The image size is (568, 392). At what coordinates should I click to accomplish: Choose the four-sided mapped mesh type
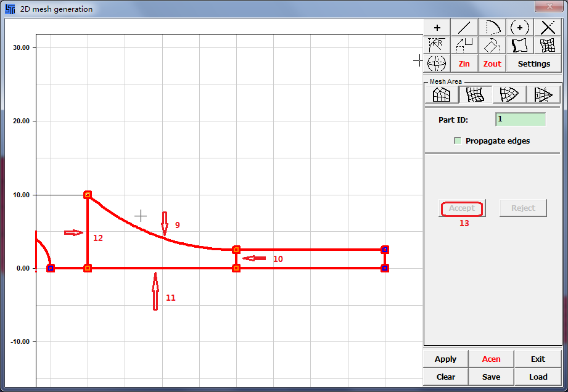[475, 95]
